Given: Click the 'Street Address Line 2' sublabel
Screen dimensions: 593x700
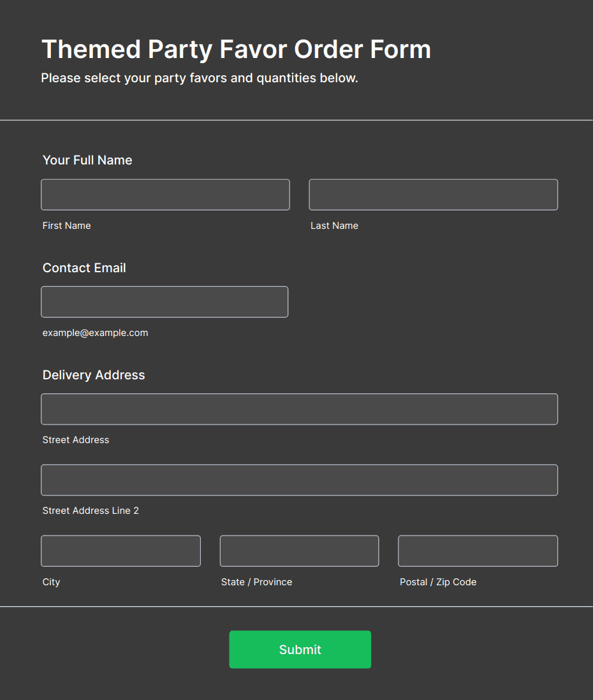Looking at the screenshot, I should (x=91, y=511).
